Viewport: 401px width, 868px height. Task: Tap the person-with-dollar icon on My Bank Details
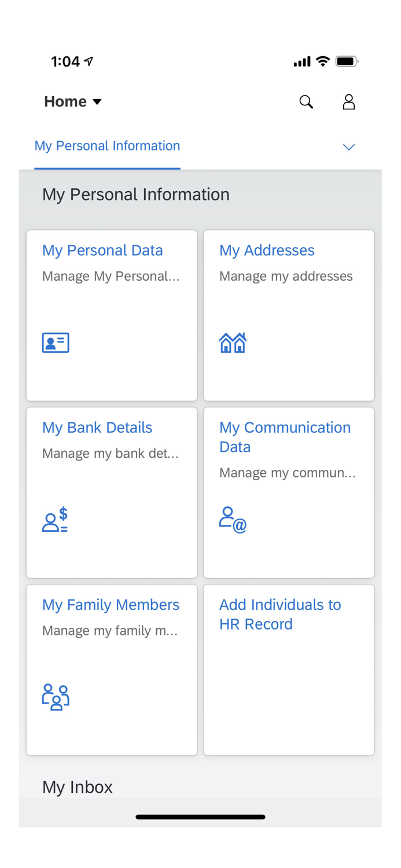[55, 520]
